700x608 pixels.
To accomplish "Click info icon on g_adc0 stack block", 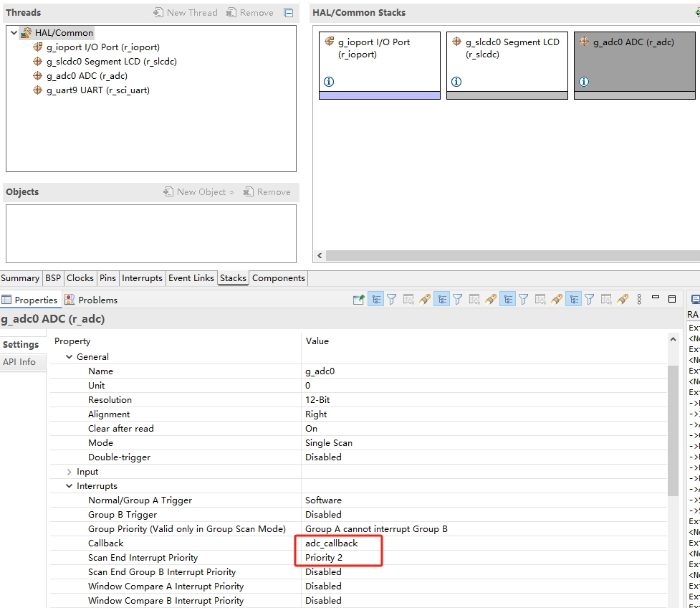I will click(x=584, y=81).
